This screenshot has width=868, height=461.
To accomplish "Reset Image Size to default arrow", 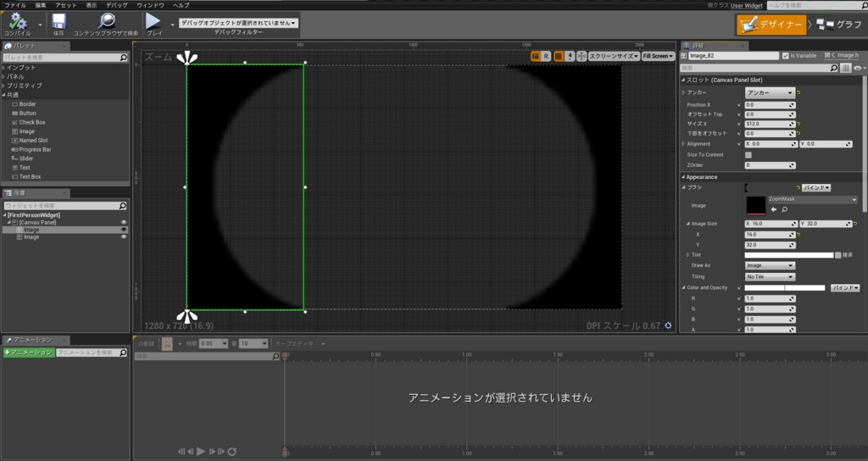I will click(x=855, y=224).
